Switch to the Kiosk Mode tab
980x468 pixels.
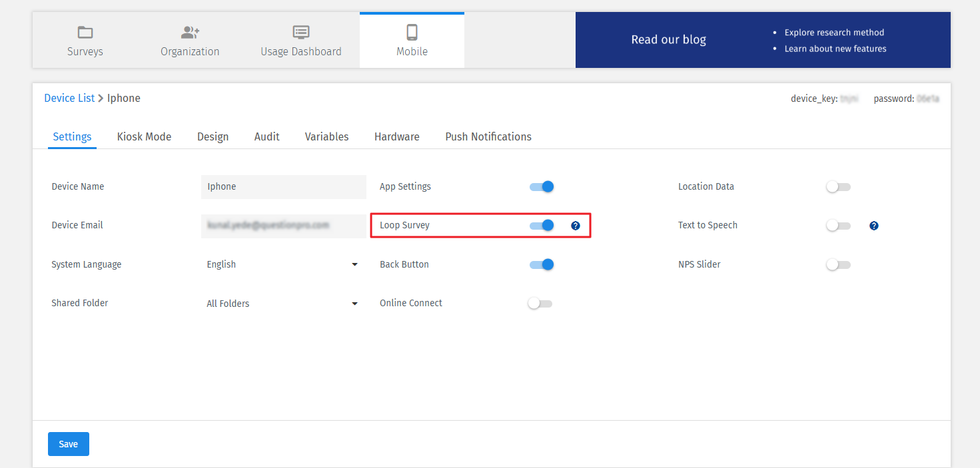tap(144, 136)
